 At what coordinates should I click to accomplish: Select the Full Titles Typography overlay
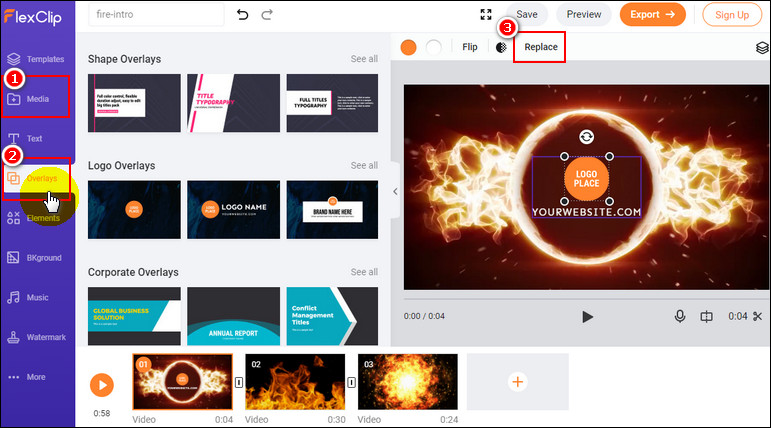pyautogui.click(x=332, y=103)
